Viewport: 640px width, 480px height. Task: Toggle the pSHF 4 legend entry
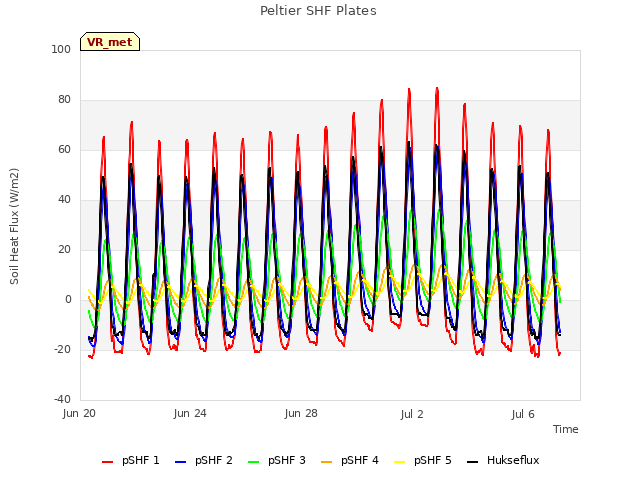(x=350, y=460)
